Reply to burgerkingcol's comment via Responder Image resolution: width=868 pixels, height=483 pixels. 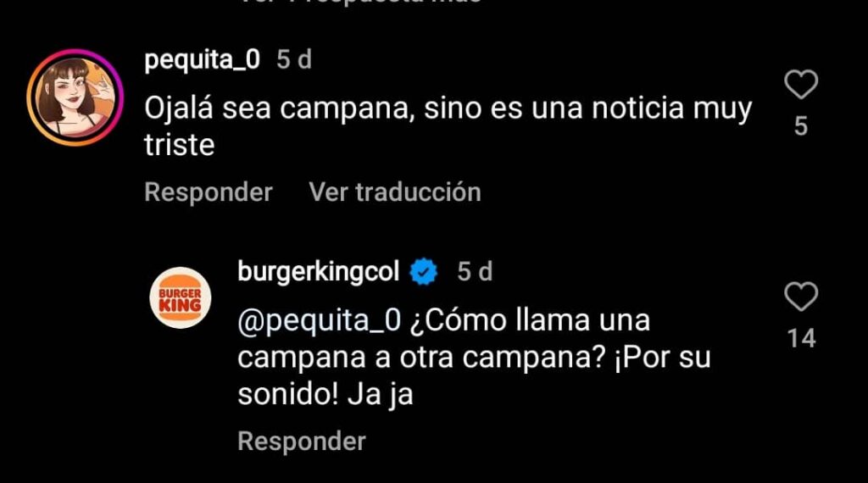tap(302, 441)
